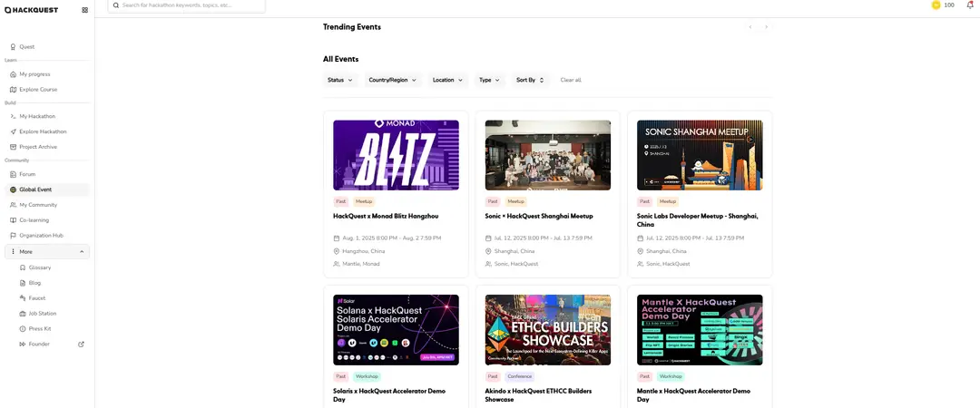Go to the Glossary page
Screen dimensions: 980x408
click(x=39, y=267)
